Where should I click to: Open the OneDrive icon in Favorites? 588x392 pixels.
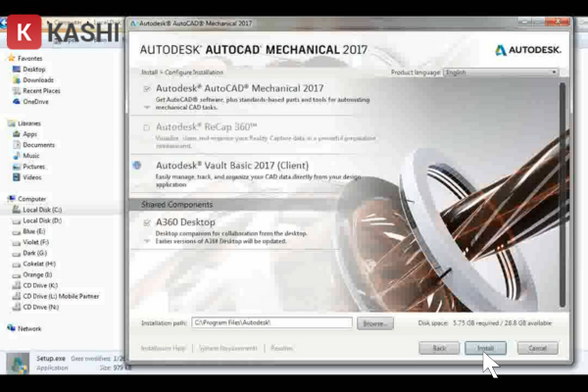(x=17, y=102)
